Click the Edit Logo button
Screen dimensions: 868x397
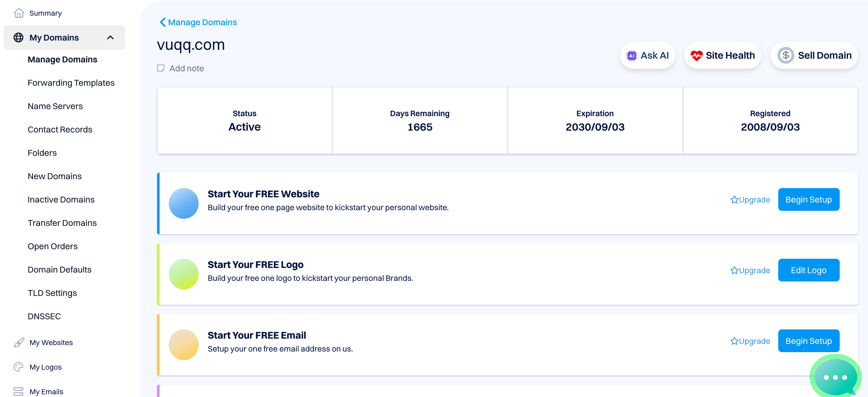click(808, 270)
